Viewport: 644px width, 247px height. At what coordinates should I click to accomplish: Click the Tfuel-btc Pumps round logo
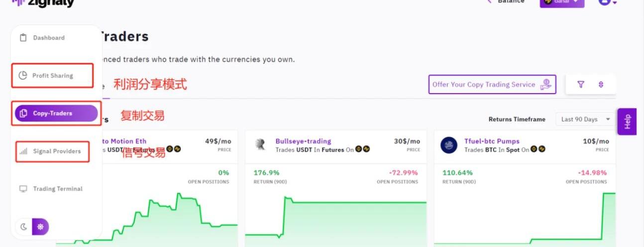[x=449, y=145]
